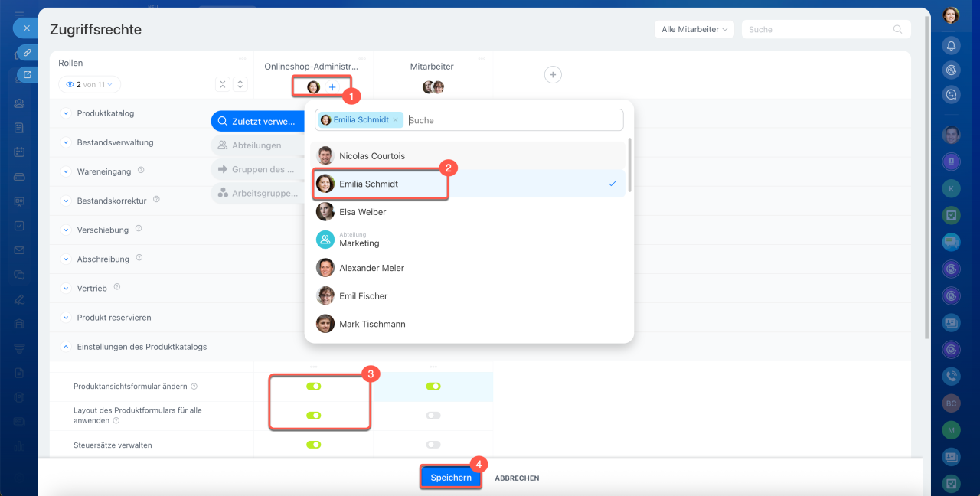Click the chat bubble icon in the right sidebar

(x=951, y=242)
